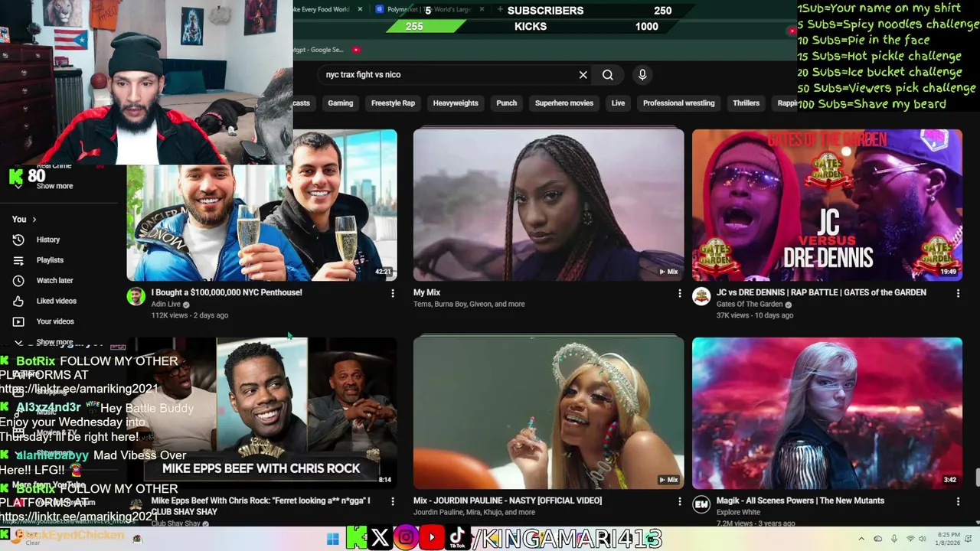Open options for Magik New Mutants video
The image size is (980, 551).
[958, 501]
